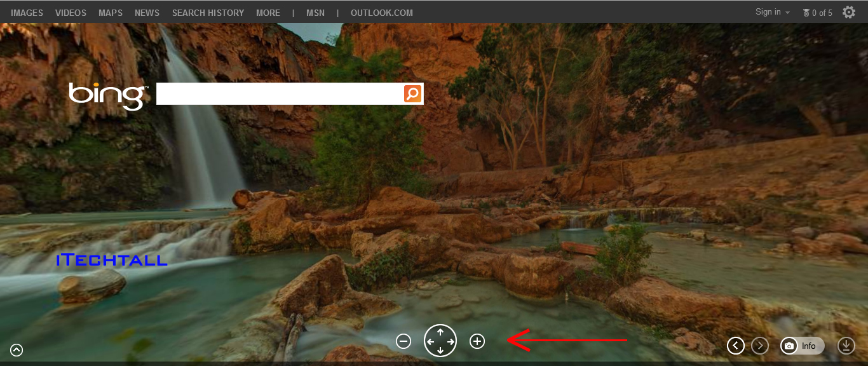Go to the next background image
Viewport: 868px width, 366px height.
pyautogui.click(x=760, y=346)
